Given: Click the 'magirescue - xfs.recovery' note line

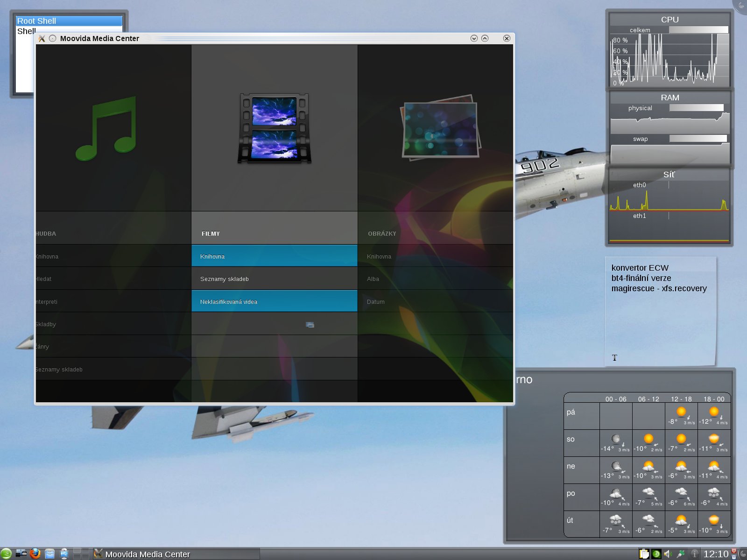Looking at the screenshot, I should [x=659, y=288].
